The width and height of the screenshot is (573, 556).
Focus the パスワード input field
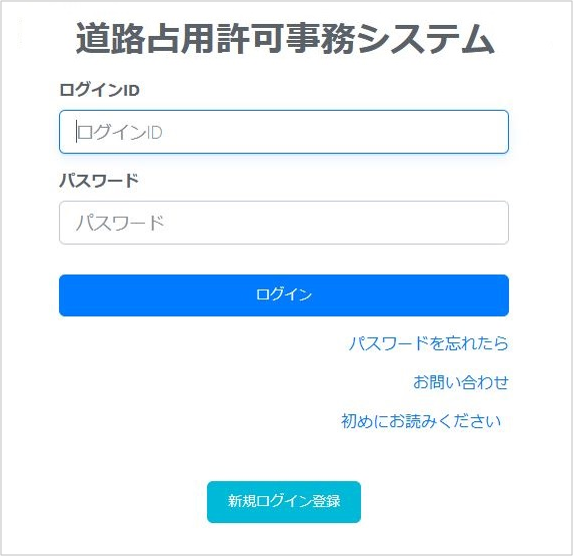(x=284, y=223)
